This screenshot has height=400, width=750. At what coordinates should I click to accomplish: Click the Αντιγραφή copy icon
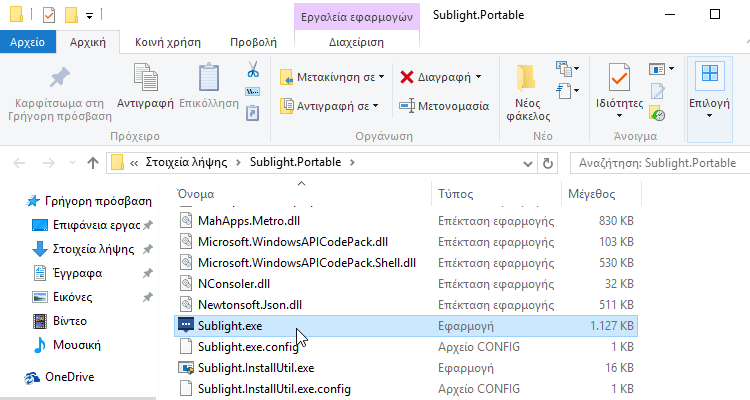click(145, 77)
